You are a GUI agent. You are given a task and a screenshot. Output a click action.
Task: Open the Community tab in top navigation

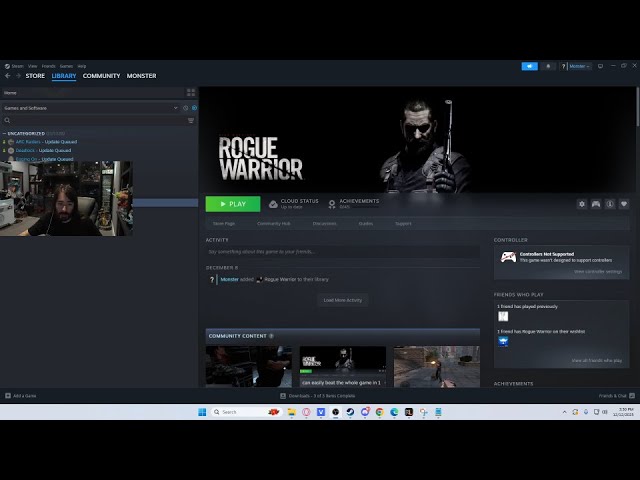click(101, 76)
